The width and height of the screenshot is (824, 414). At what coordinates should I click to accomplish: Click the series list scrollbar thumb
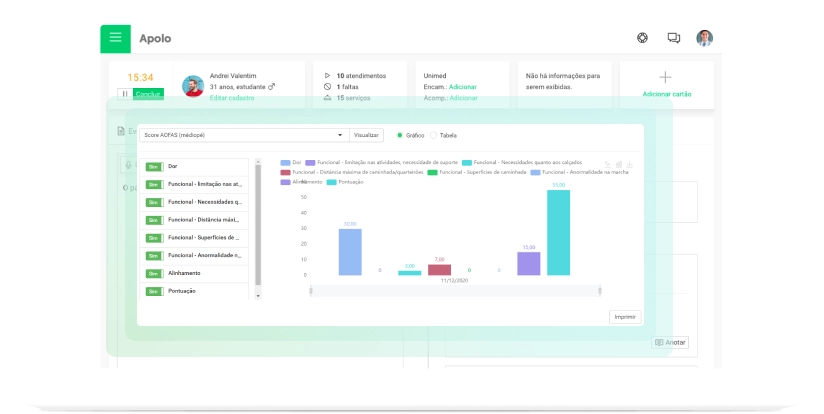[x=258, y=225]
